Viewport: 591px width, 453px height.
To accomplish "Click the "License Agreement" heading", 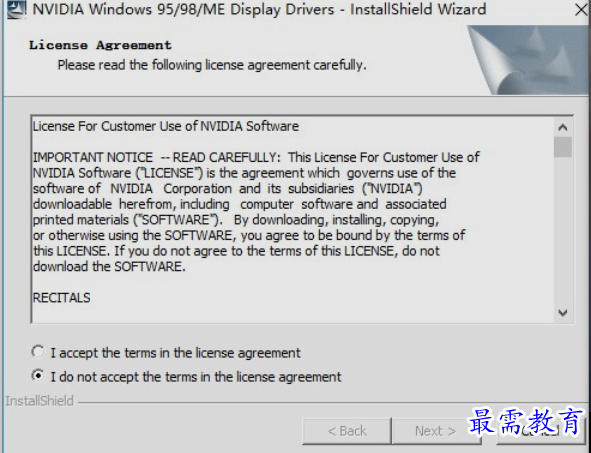I will coord(100,45).
